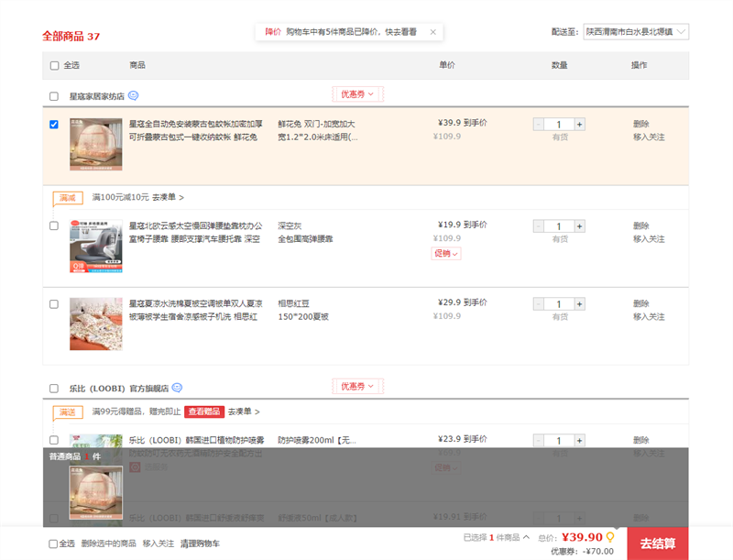The height and width of the screenshot is (560, 733).
Task: Click 查看赠品 to view gifts
Action: click(203, 412)
